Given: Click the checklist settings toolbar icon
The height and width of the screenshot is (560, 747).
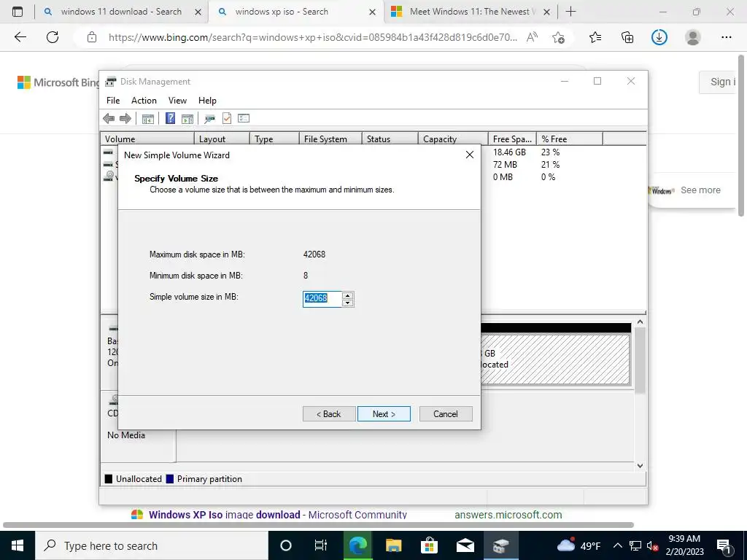Looking at the screenshot, I should coord(244,118).
